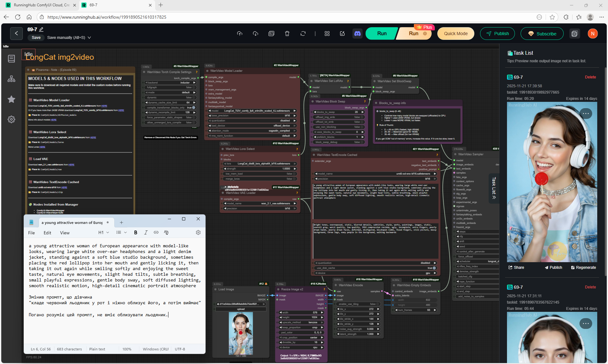This screenshot has width=608, height=364.
Task: Click the green Run button
Action: (382, 34)
